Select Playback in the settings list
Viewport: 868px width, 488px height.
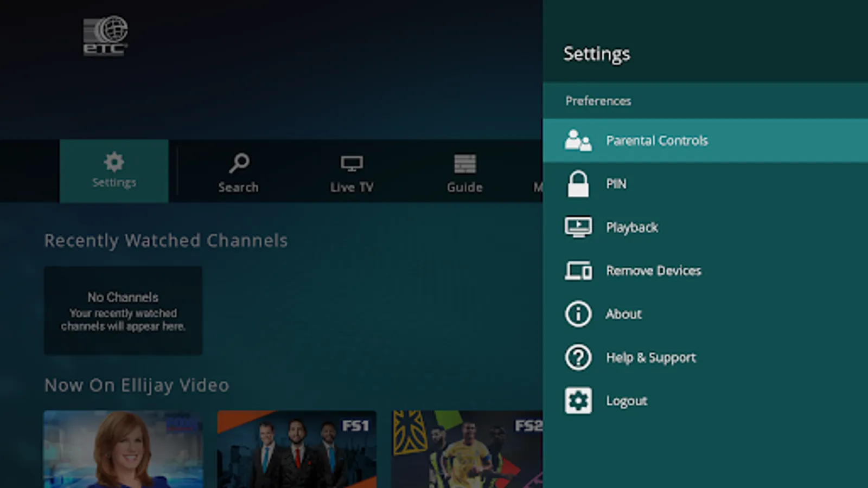pyautogui.click(x=705, y=227)
